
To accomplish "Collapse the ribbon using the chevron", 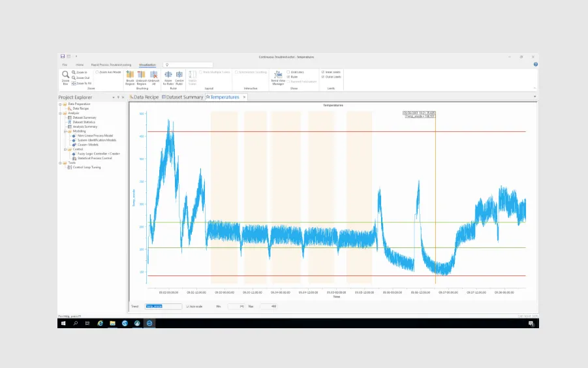I will click(x=534, y=88).
